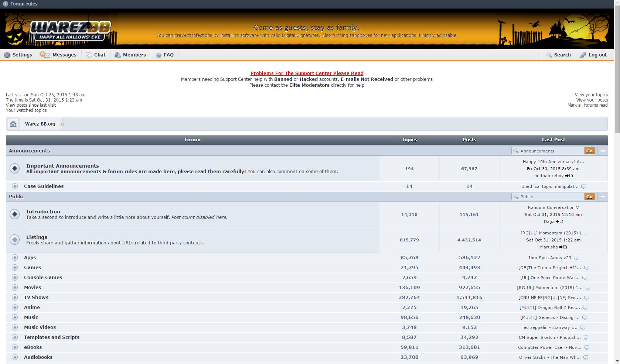Click the unread marker beside Important Announcements
This screenshot has width=620, height=364.
point(15,168)
